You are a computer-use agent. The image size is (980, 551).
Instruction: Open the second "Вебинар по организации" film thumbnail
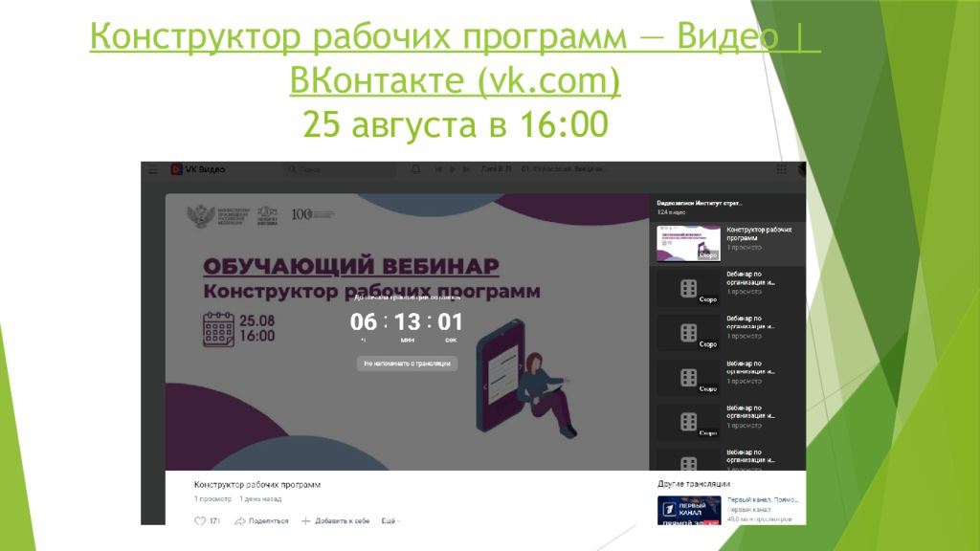[x=688, y=332]
